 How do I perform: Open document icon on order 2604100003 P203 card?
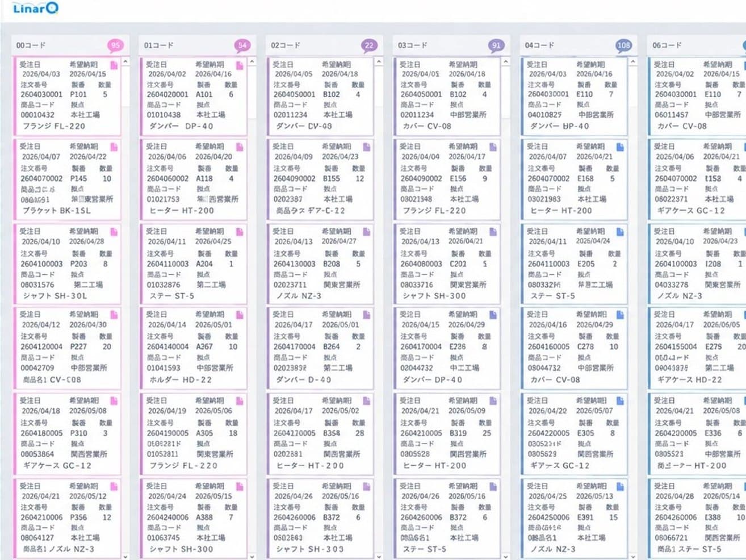click(x=114, y=232)
